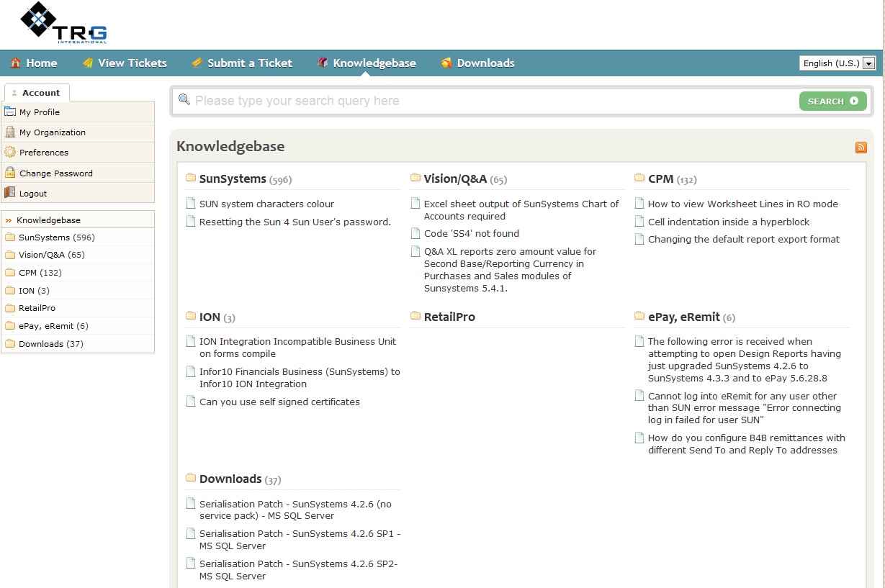Open Can you use self signed certificates

pyautogui.click(x=279, y=402)
